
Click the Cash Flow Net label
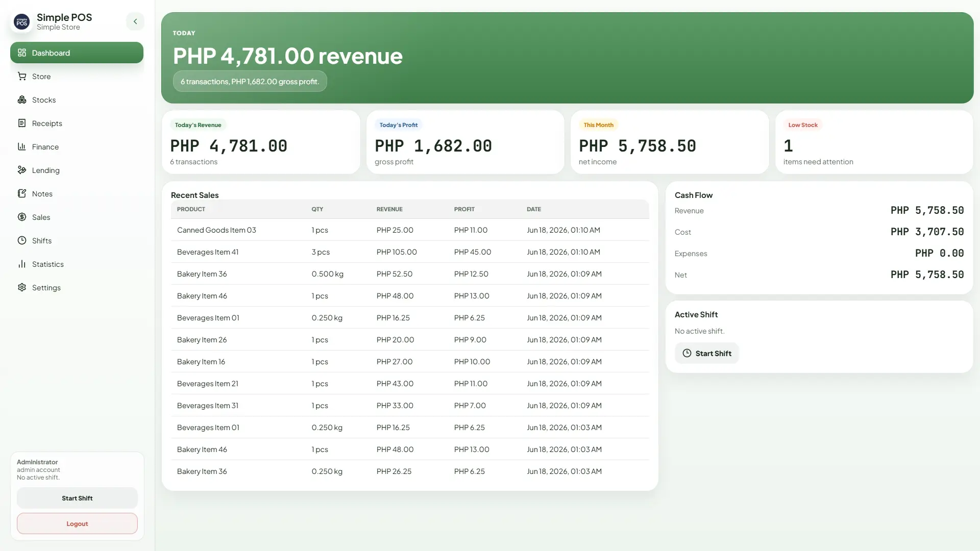tap(680, 275)
